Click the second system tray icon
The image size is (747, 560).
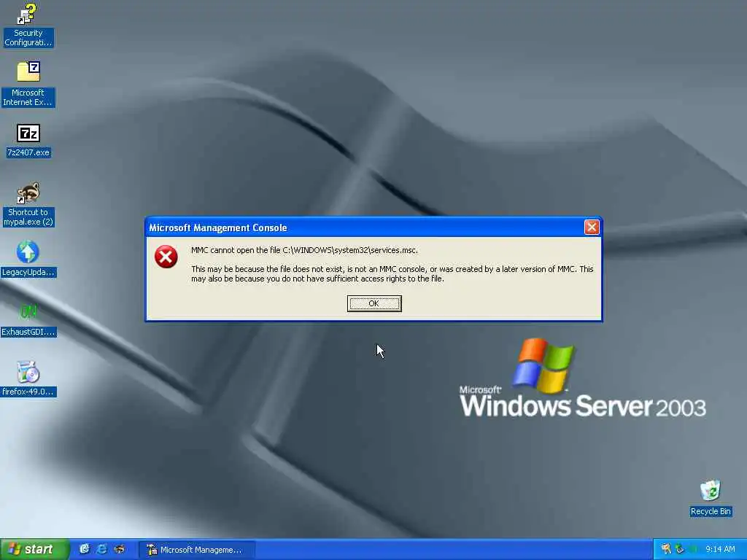point(679,549)
